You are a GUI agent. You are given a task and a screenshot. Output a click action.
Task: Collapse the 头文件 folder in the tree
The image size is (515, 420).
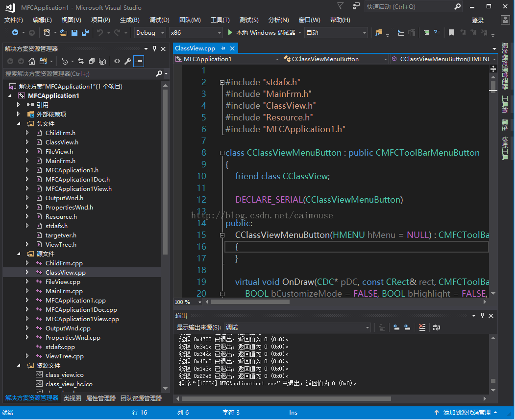point(19,124)
